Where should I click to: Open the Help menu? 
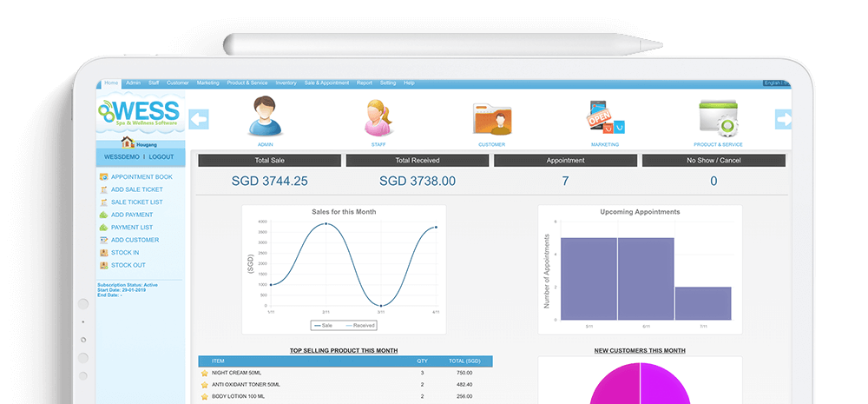point(409,83)
